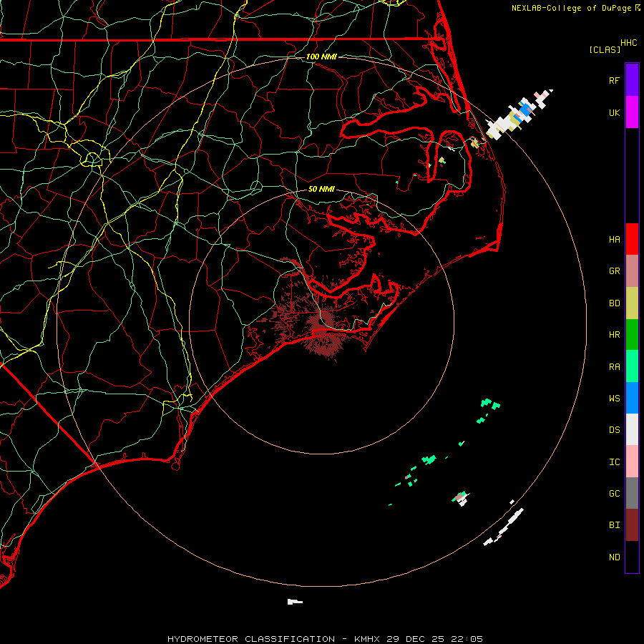Click the brown biological echo cluster at radar site

324,323
